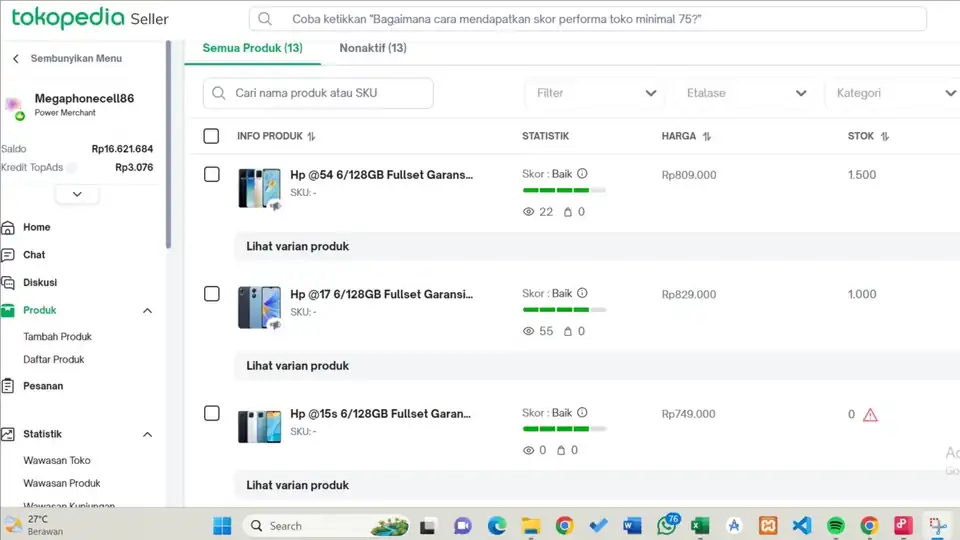Tick checkbox for Hp @15s 6/128GB product
The height and width of the screenshot is (540, 960).
pyautogui.click(x=212, y=413)
